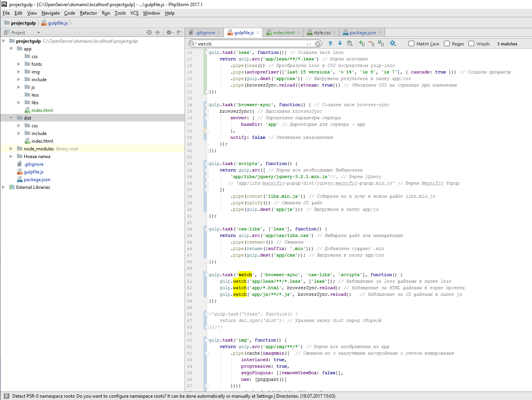Expand the fonts folder
This screenshot has width=532, height=400.
(19, 64)
